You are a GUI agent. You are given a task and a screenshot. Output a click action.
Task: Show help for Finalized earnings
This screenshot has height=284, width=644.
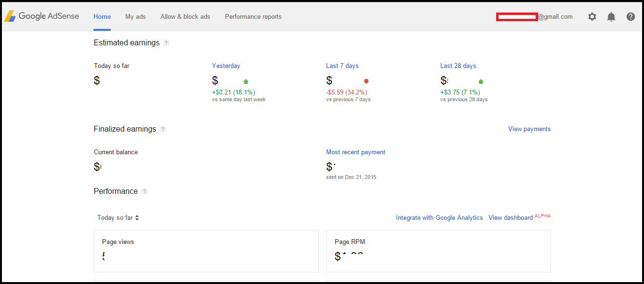click(x=163, y=129)
